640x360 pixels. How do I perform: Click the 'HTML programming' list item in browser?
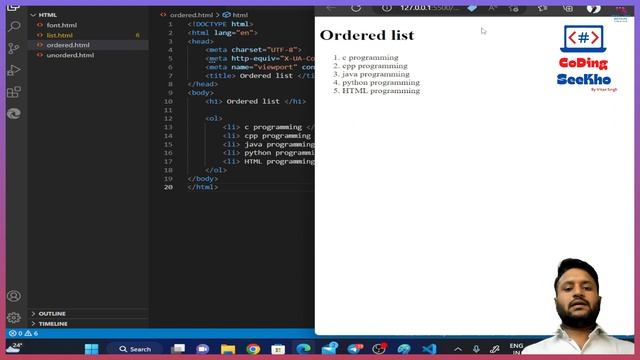coord(381,91)
